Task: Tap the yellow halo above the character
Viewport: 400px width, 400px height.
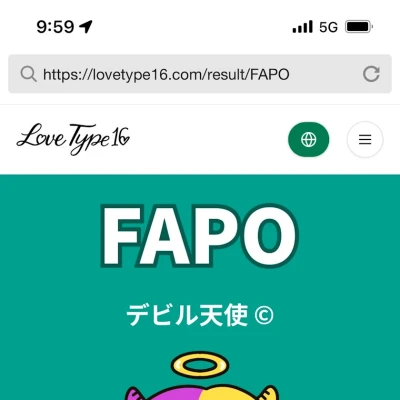Action: (200, 366)
